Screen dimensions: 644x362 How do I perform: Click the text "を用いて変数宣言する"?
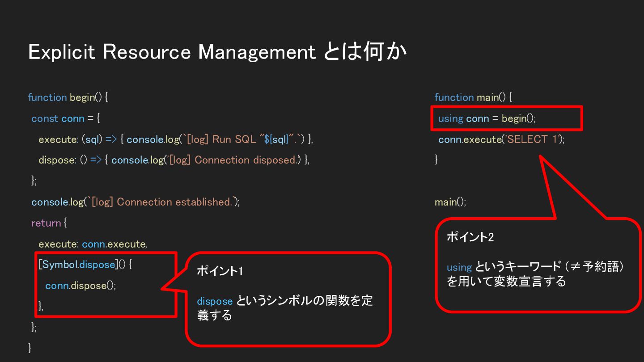[x=506, y=282]
